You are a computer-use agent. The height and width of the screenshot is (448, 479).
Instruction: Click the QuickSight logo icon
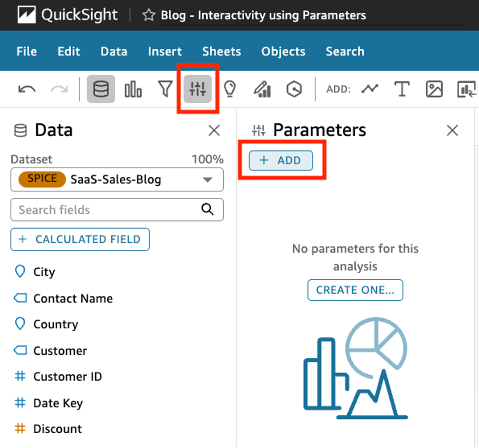coord(27,15)
